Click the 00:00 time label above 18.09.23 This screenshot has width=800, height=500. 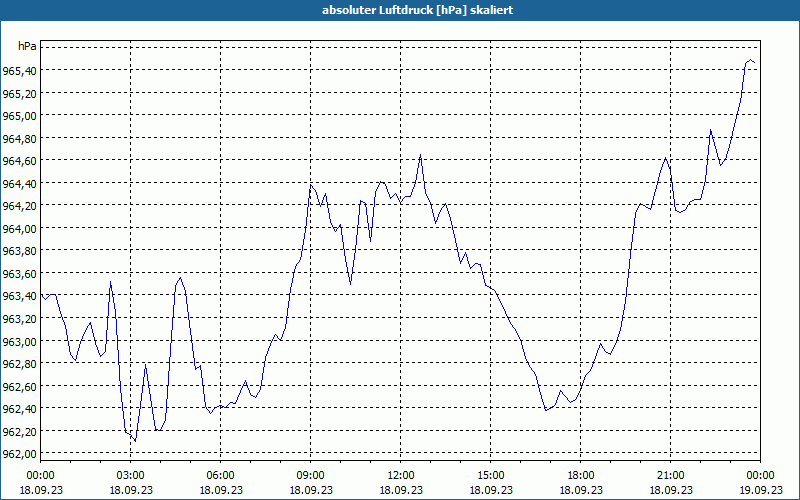tap(40, 476)
